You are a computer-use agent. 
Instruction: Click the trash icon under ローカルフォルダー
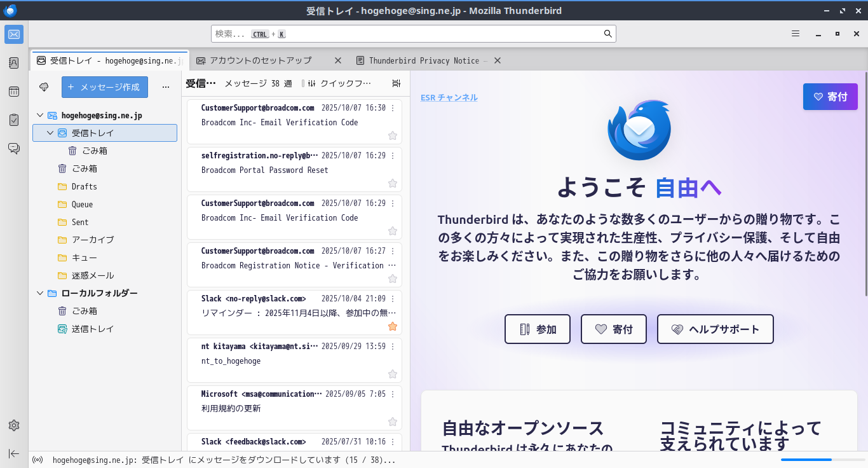pos(62,311)
